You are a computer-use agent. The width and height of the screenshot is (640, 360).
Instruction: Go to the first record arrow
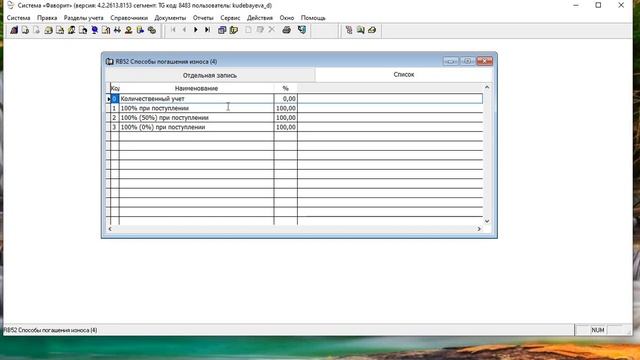[x=173, y=30]
